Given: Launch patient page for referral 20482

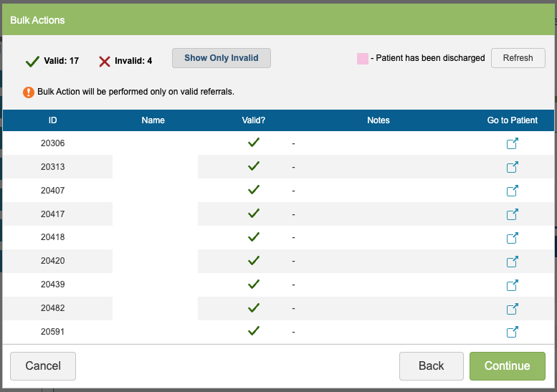Looking at the screenshot, I should click(512, 309).
